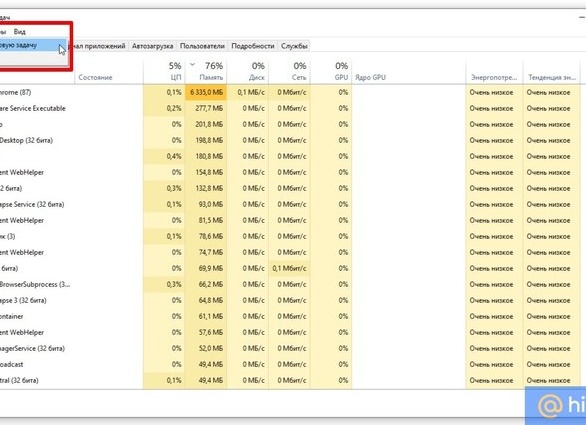This screenshot has height=425, width=586.
Task: Choose the highlighted new task (задачу) menu entry
Action: [33, 45]
